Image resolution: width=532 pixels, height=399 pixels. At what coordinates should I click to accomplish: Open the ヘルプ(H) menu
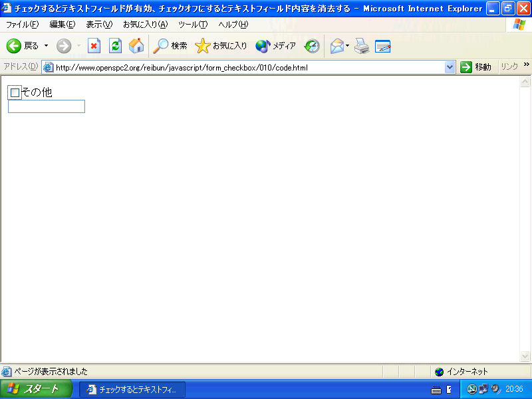pyautogui.click(x=233, y=25)
